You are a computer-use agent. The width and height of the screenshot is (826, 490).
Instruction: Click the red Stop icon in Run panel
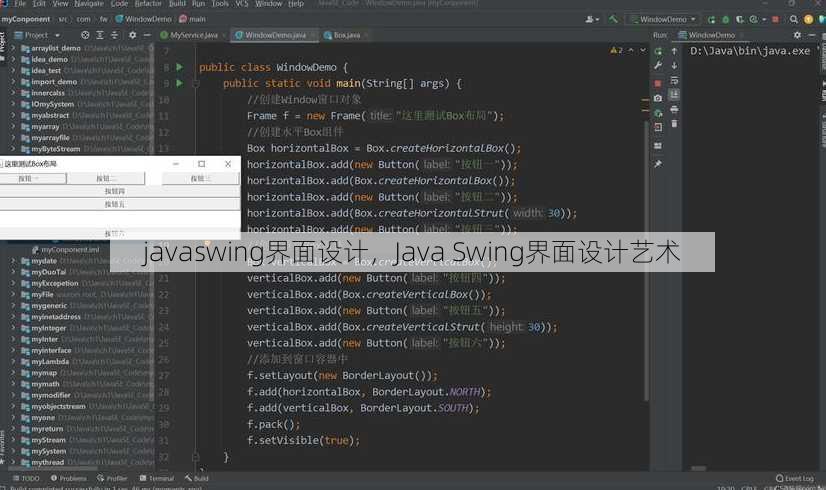click(658, 83)
